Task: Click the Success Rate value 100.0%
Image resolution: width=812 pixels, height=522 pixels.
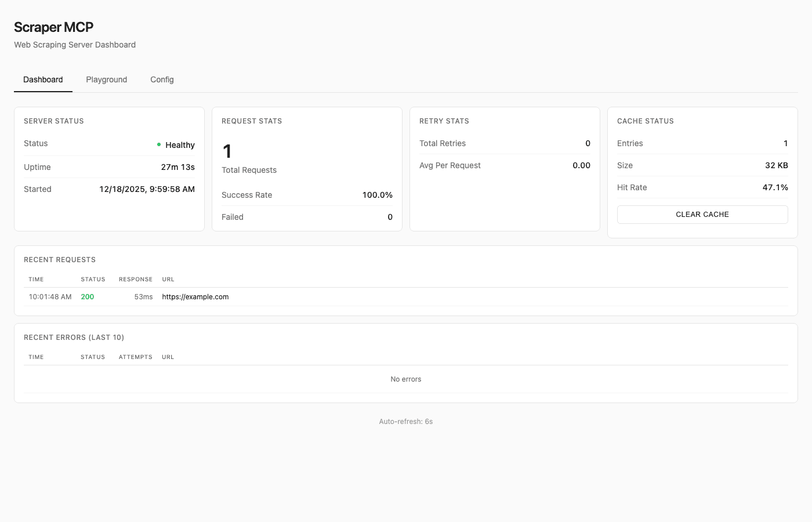Action: (x=377, y=195)
